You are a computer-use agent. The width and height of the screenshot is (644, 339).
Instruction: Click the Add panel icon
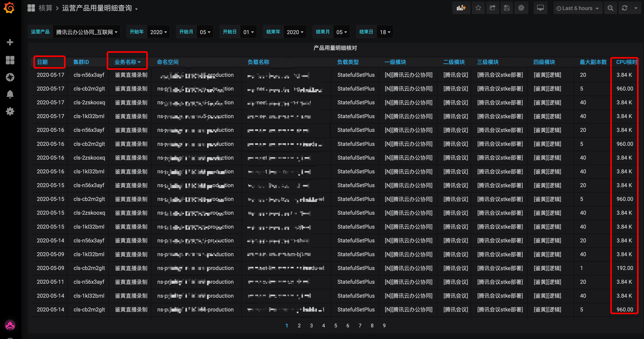pos(461,8)
